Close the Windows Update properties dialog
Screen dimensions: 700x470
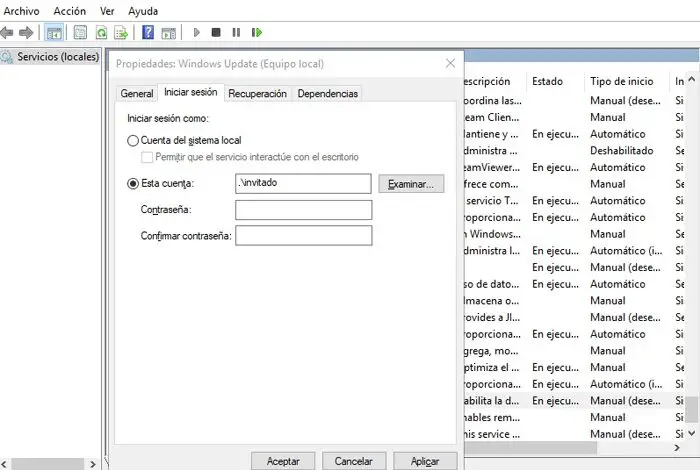click(450, 63)
